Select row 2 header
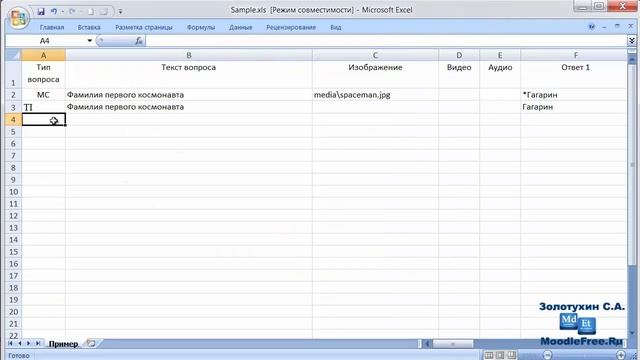 (13, 95)
